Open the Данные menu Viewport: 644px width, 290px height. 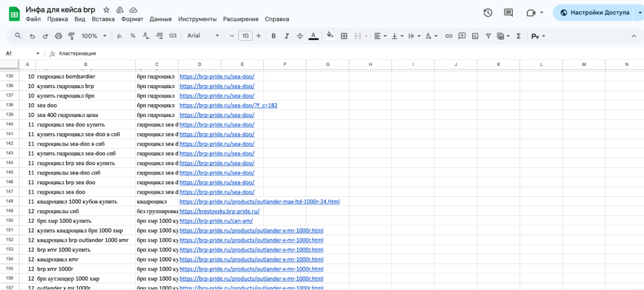160,20
